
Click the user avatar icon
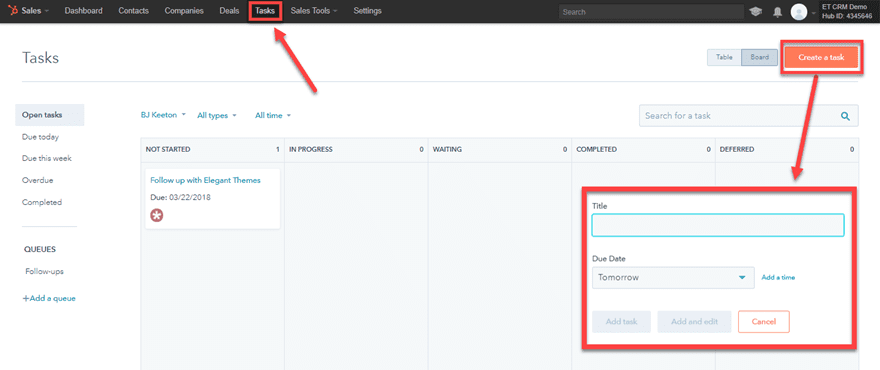click(x=799, y=12)
